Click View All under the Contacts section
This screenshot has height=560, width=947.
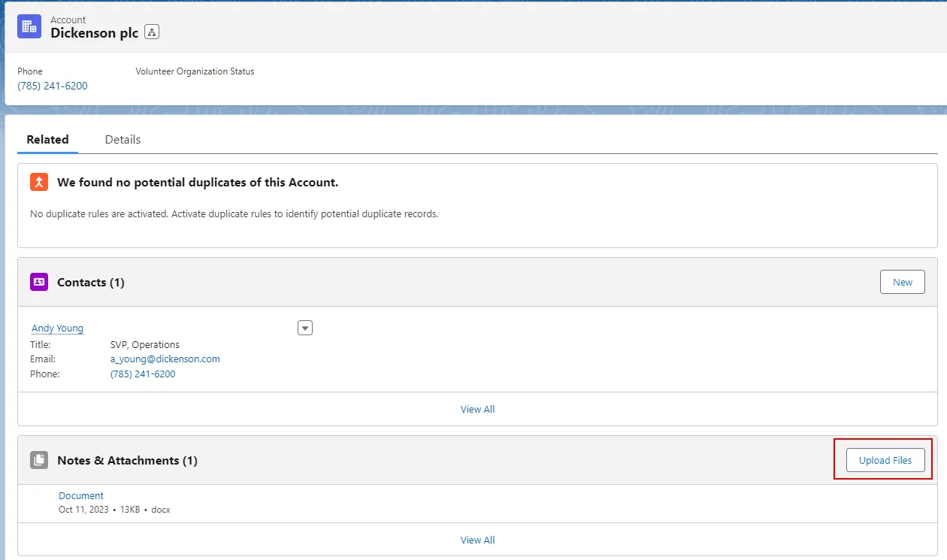[x=477, y=409]
